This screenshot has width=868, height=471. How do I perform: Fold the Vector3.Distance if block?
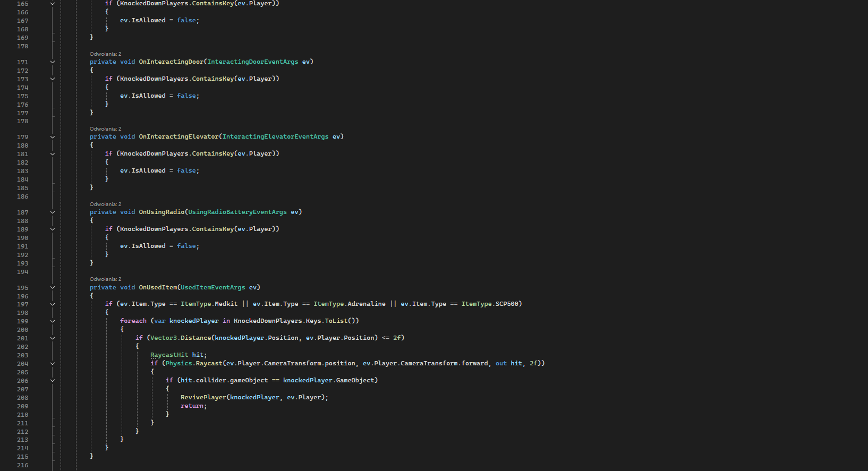[x=53, y=338]
